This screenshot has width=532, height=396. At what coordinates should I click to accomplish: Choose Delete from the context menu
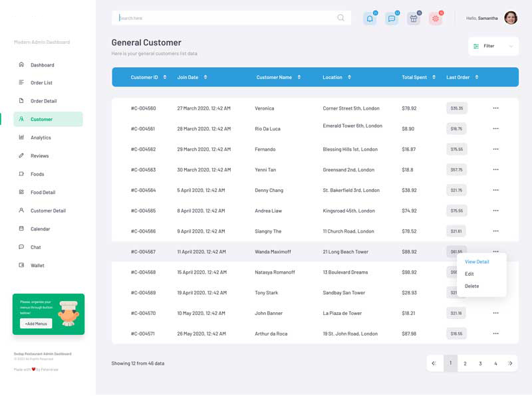(471, 286)
